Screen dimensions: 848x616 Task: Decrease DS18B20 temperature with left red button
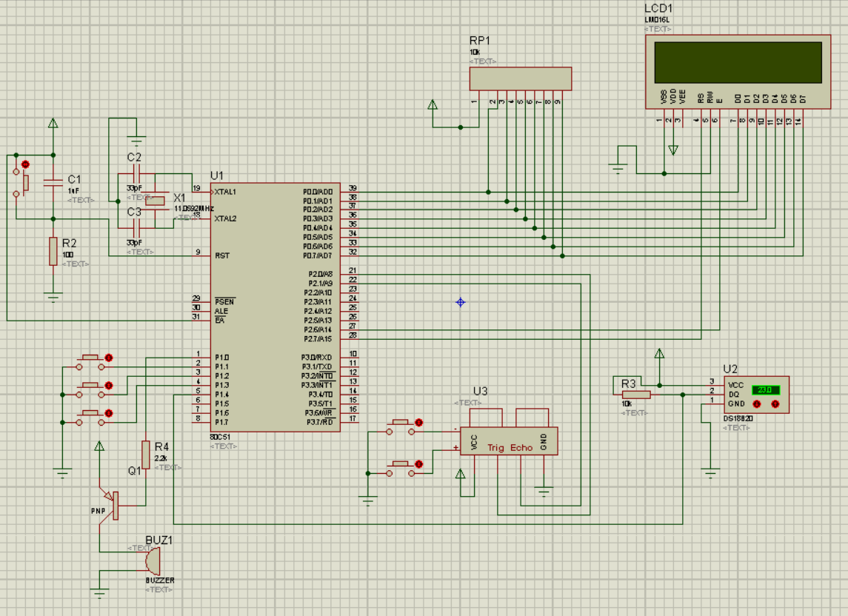[757, 404]
